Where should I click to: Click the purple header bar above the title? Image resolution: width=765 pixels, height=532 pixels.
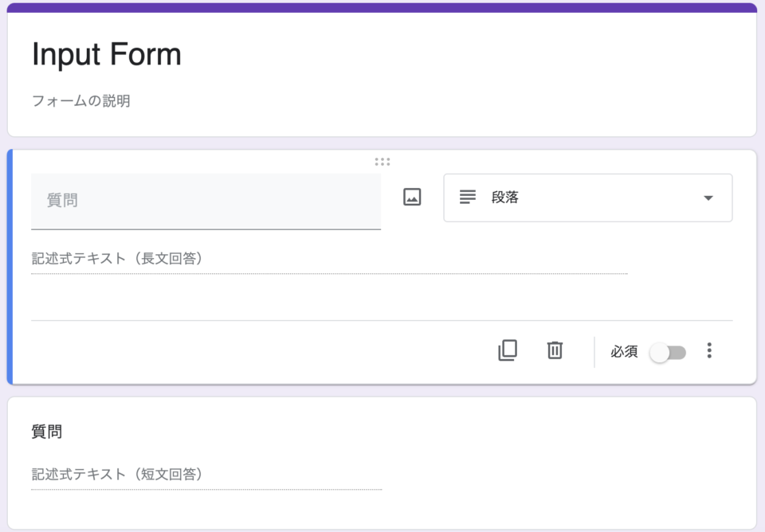coord(382,7)
